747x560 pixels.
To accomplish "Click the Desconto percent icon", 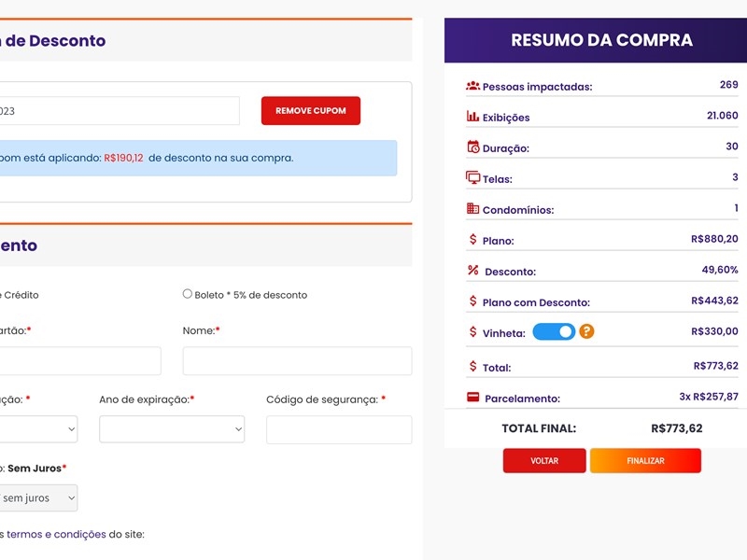I will pyautogui.click(x=472, y=270).
